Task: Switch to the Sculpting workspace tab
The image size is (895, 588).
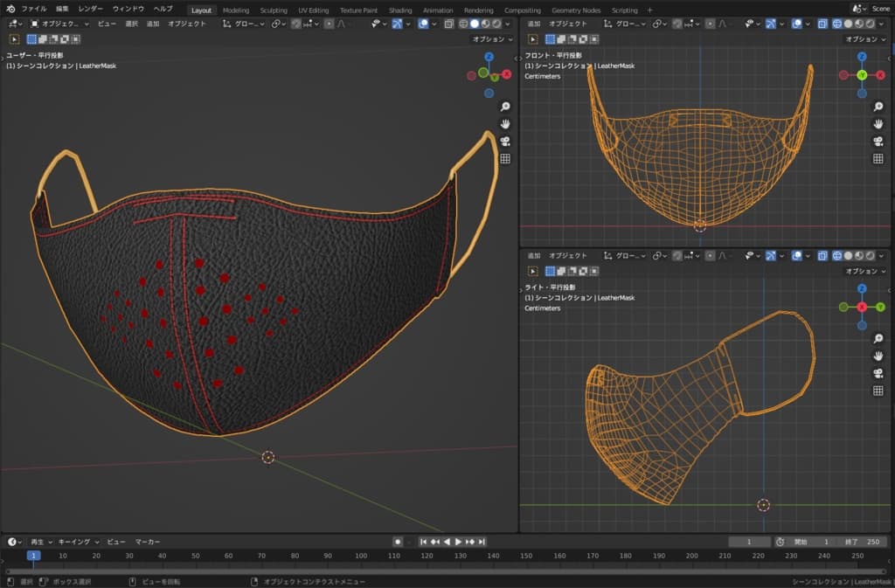Action: pos(274,10)
